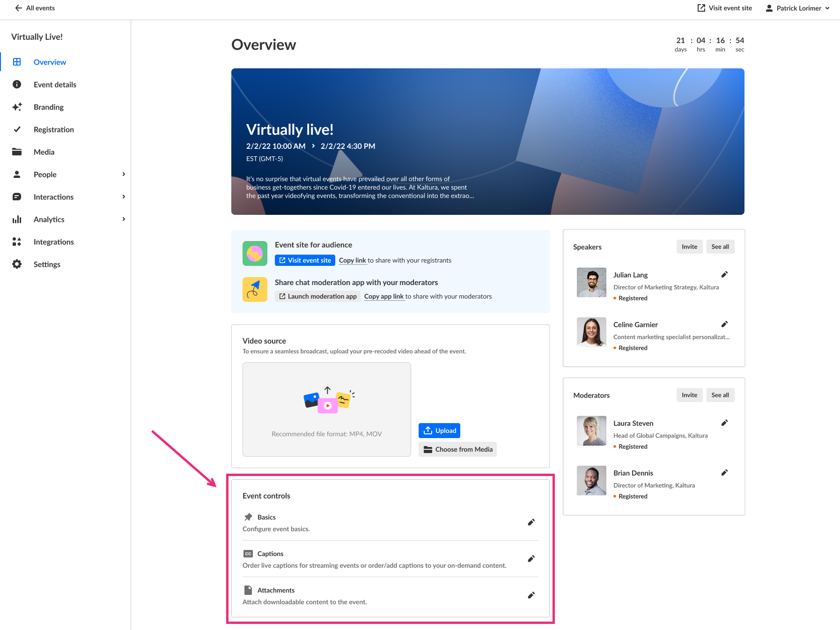Invite a moderator
The width and height of the screenshot is (840, 630).
(x=689, y=395)
